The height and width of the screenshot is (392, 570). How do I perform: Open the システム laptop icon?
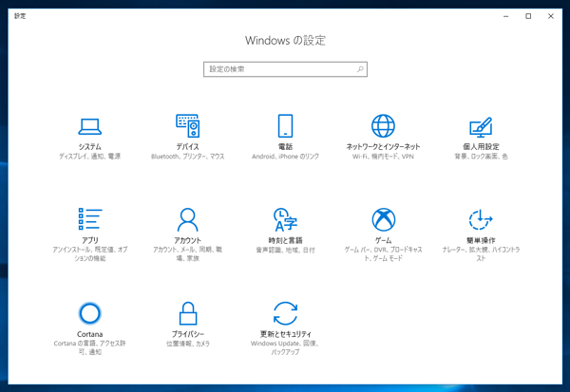[90, 126]
